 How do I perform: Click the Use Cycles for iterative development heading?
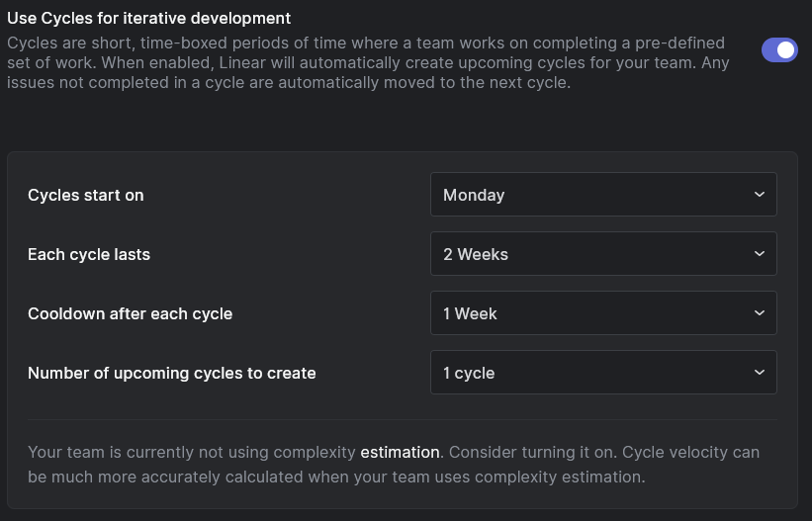click(149, 18)
